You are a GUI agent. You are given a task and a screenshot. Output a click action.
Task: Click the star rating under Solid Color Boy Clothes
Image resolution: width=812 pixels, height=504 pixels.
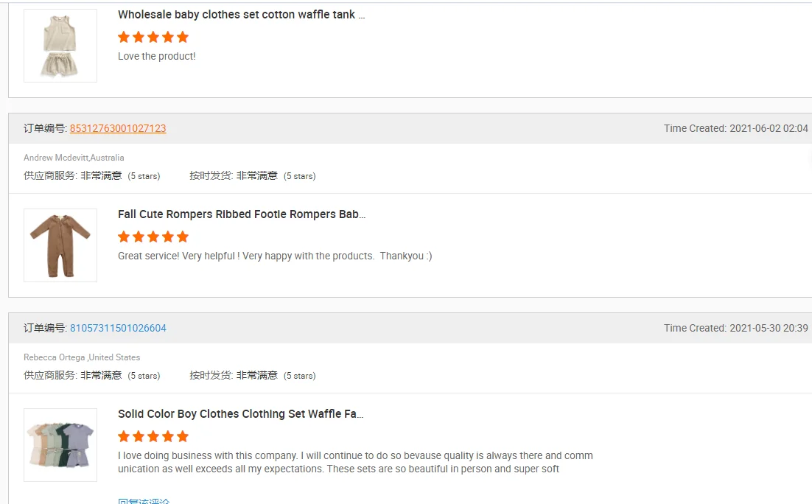click(x=153, y=437)
